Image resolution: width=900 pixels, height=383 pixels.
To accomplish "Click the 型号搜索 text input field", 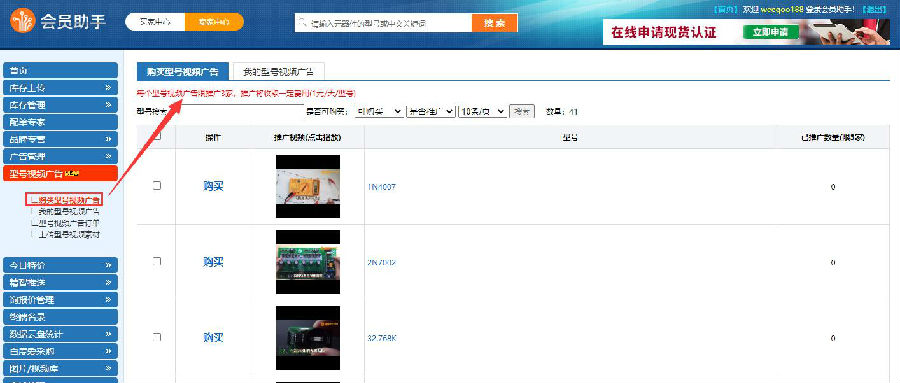I will point(234,111).
